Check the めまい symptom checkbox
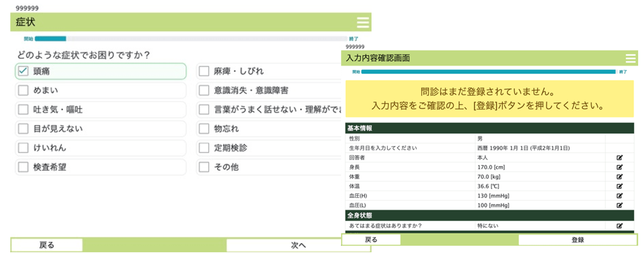The width and height of the screenshot is (644, 254). pos(23,90)
